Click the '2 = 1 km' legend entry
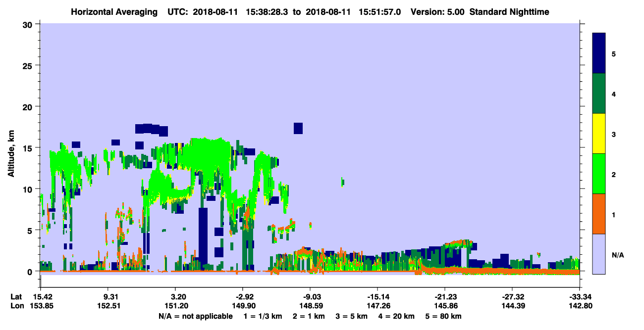 click(309, 316)
